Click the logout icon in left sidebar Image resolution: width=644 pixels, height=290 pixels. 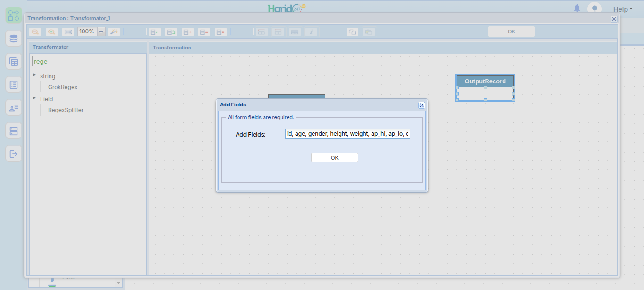(x=14, y=154)
